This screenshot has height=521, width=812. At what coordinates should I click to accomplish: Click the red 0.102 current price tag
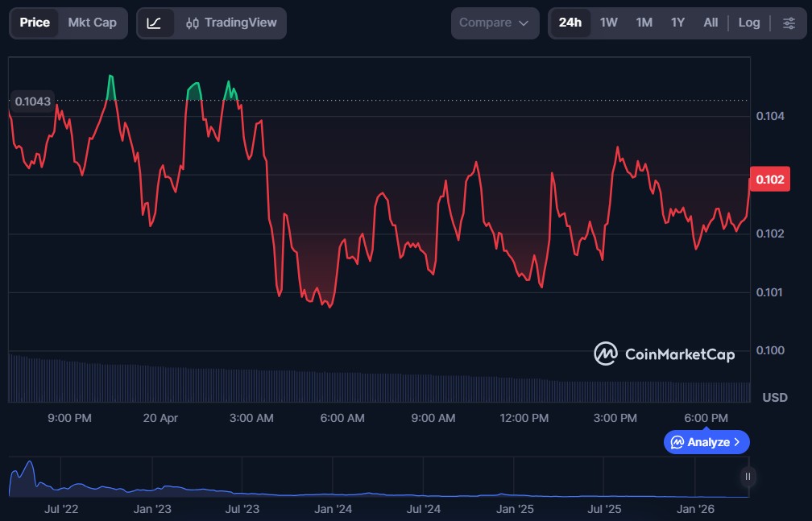point(767,179)
